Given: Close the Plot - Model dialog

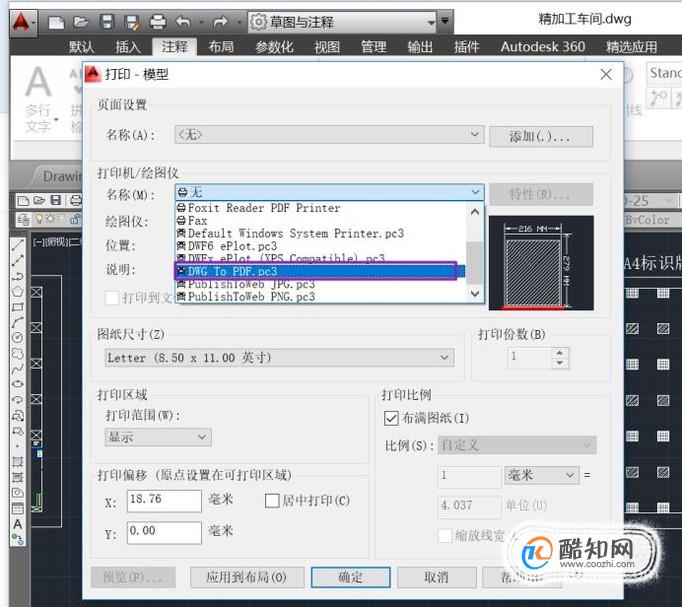Looking at the screenshot, I should [606, 74].
